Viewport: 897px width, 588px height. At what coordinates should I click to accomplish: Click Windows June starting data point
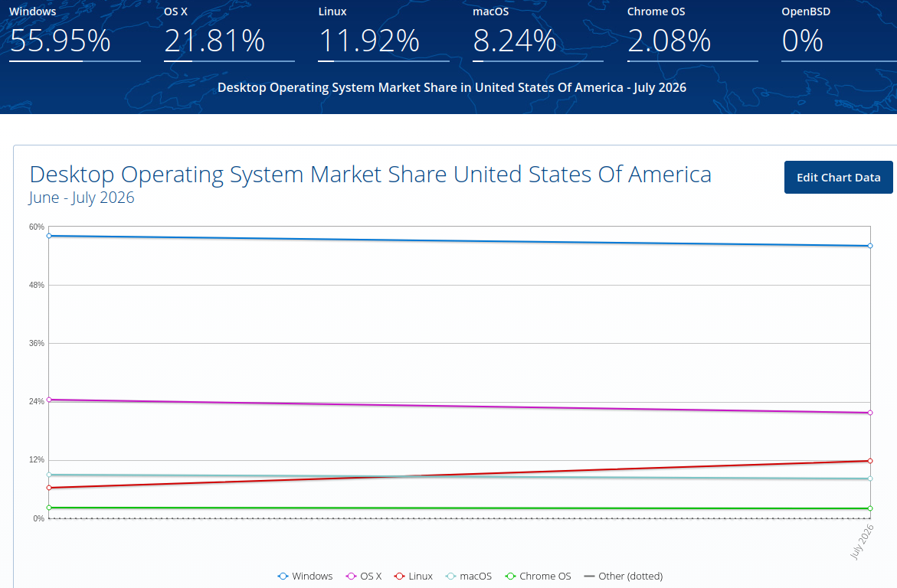(x=49, y=236)
